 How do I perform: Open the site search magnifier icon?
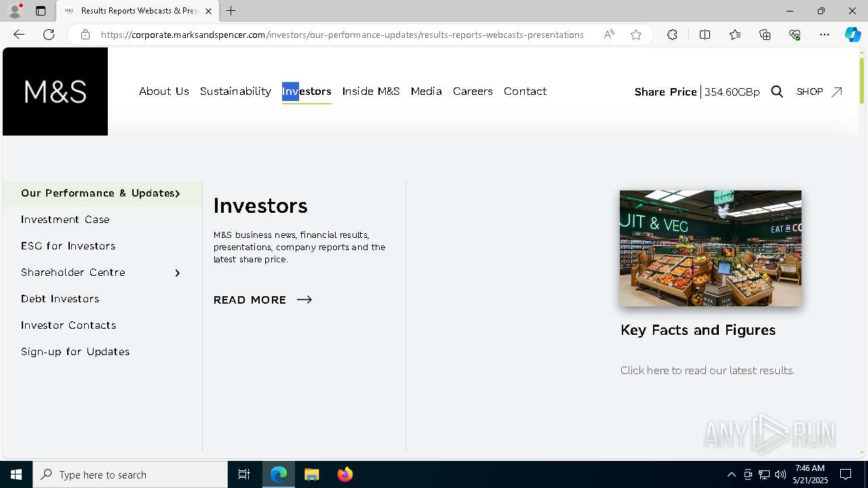click(x=777, y=91)
